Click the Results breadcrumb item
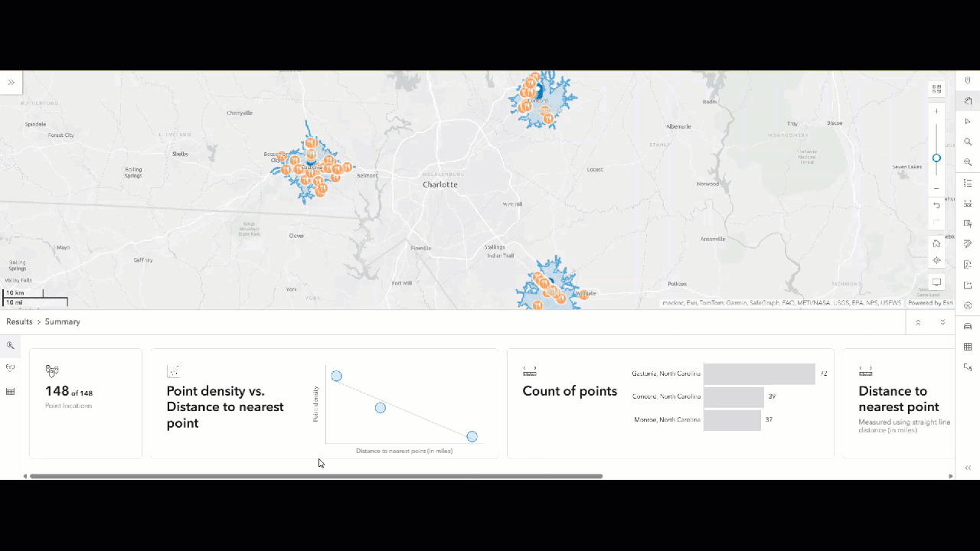 coord(19,321)
